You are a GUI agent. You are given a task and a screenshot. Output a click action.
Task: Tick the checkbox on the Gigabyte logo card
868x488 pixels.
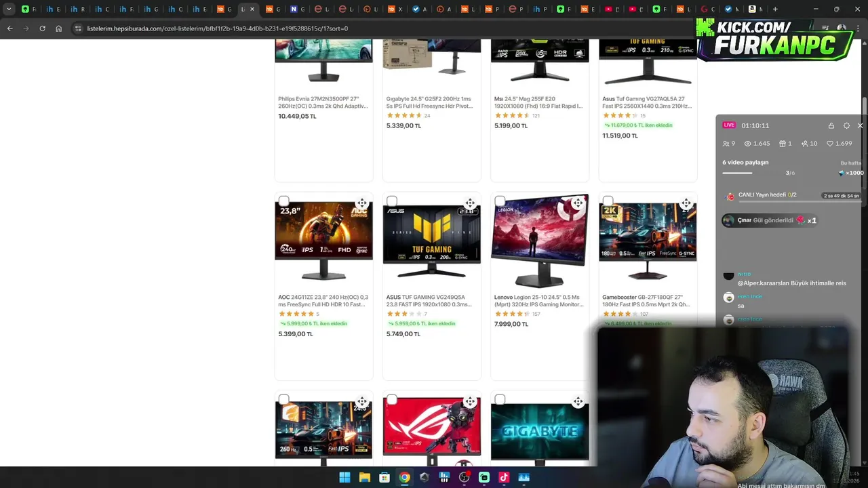(x=500, y=400)
